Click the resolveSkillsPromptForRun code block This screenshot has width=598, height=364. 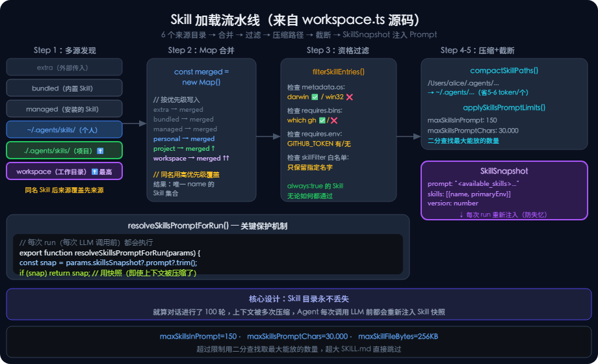[x=208, y=254]
